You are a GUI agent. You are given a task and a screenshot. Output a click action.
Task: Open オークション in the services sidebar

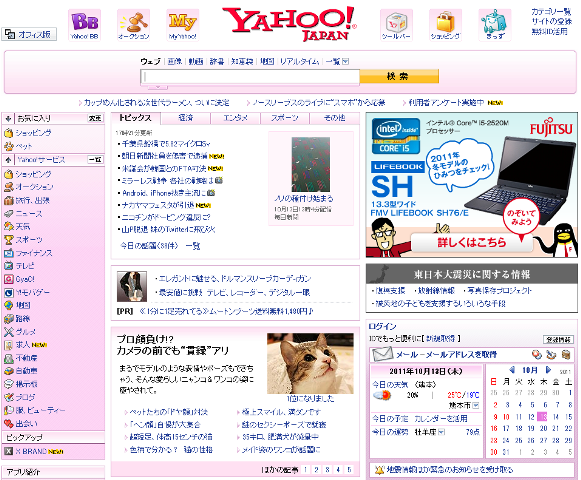click(34, 187)
